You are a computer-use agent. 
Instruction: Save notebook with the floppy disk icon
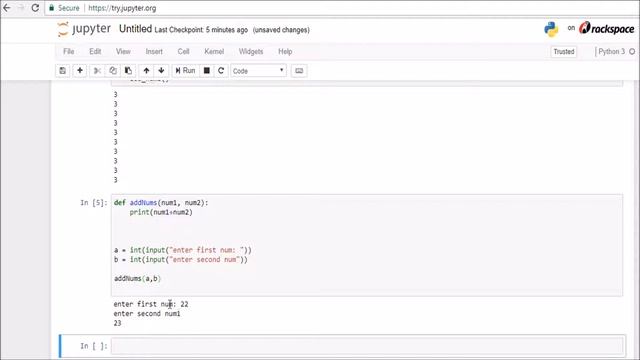pos(62,71)
